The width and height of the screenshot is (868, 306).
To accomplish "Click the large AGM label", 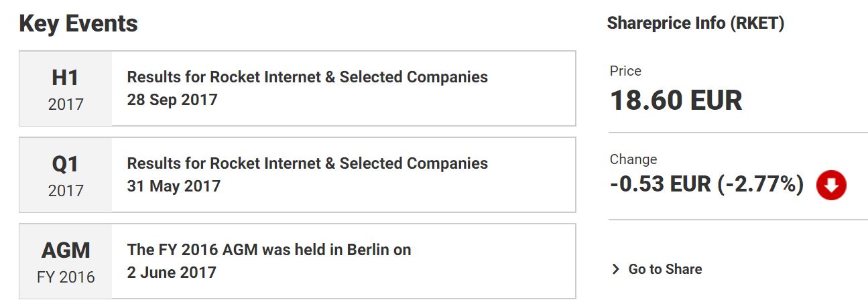I will 66,250.
